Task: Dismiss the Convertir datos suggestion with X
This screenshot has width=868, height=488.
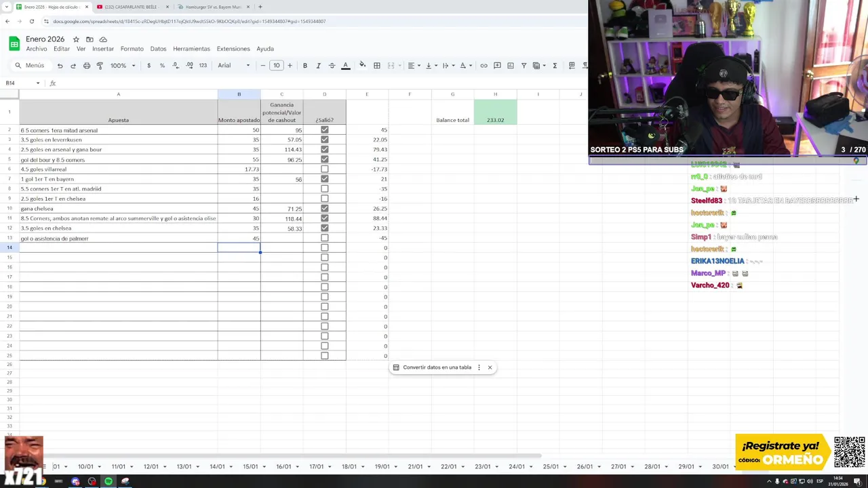Action: 490,367
